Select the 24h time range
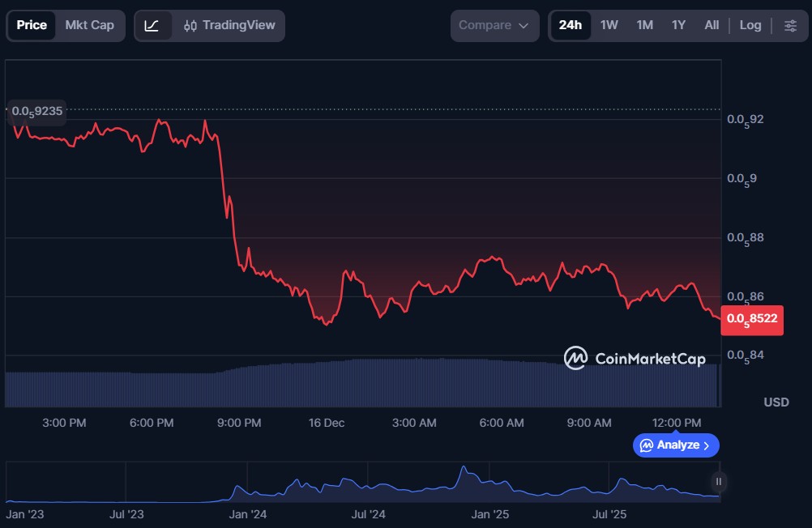The height and width of the screenshot is (528, 812). click(570, 25)
